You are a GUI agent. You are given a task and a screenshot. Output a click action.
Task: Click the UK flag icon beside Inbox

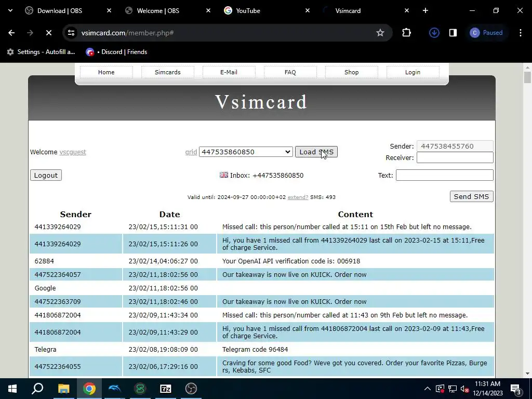(224, 175)
